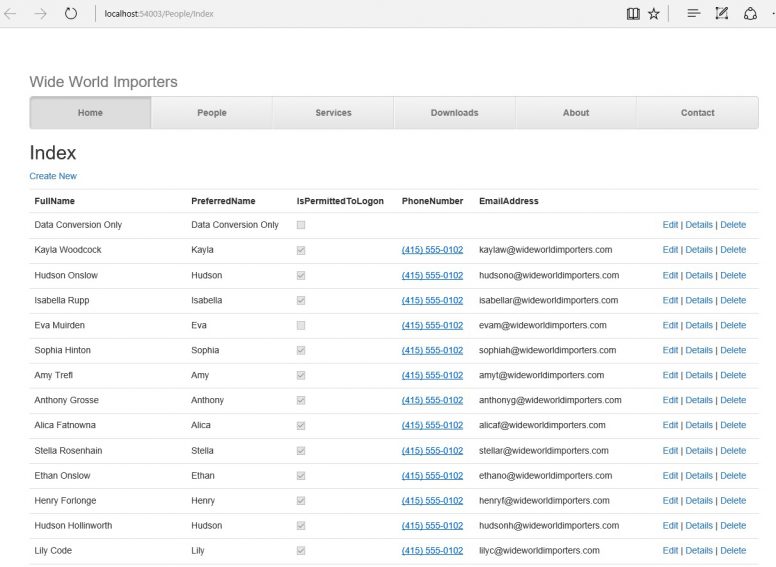Click the PhoneNumber column header
The image size is (776, 567).
[433, 201]
